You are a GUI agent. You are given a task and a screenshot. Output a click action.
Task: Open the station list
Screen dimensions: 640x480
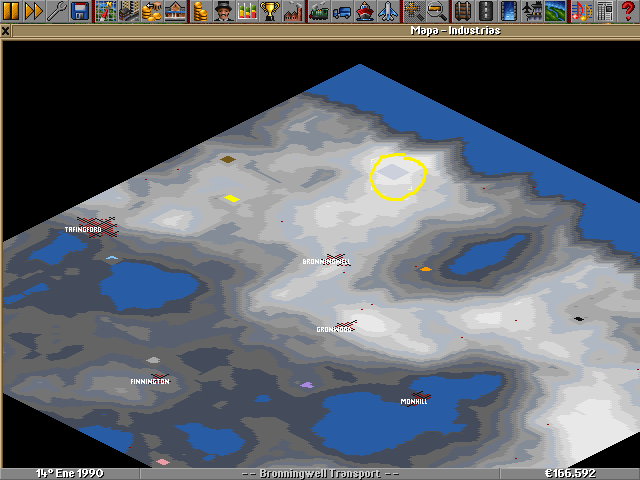pos(175,11)
